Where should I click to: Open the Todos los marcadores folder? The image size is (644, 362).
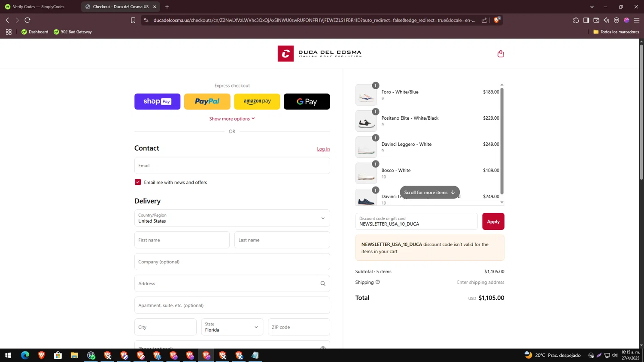[x=616, y=32]
